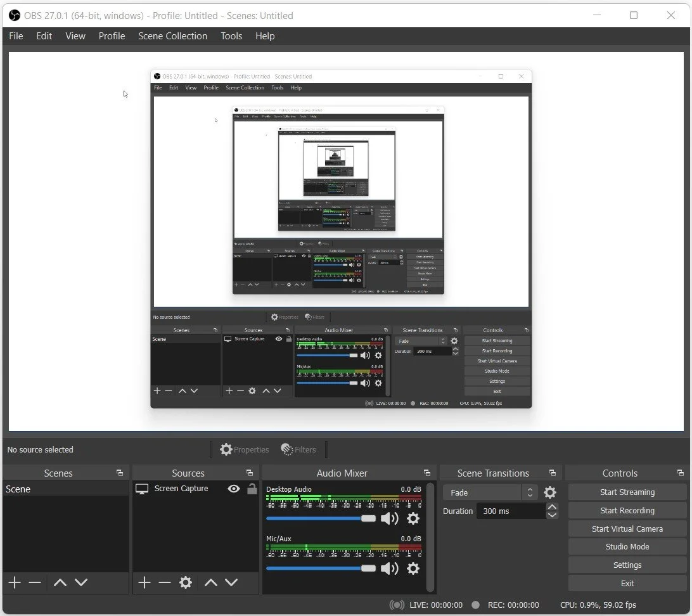Click Start Virtual Camera

(627, 529)
